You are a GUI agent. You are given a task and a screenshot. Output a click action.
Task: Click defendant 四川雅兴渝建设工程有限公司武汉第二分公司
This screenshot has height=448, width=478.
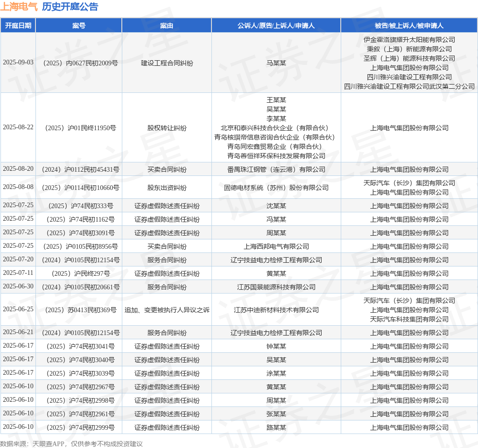[x=409, y=86]
